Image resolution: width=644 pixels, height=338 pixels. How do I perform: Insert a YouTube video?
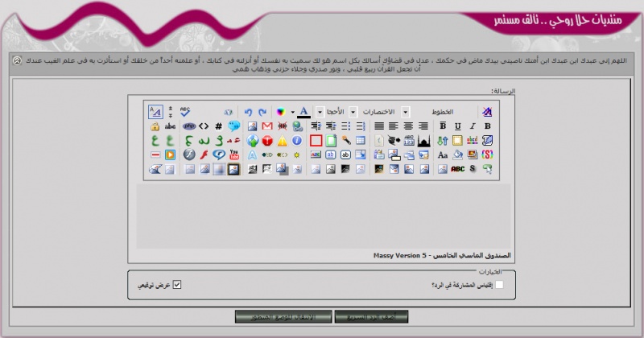(x=234, y=155)
